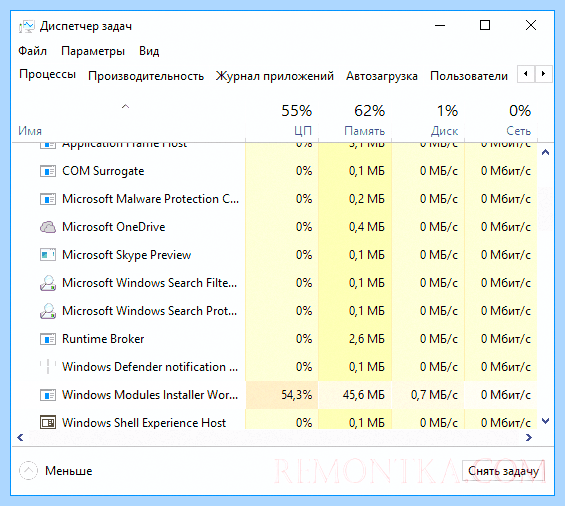Select the Runtime Broker process name
The width and height of the screenshot is (565, 506).
[x=103, y=339]
